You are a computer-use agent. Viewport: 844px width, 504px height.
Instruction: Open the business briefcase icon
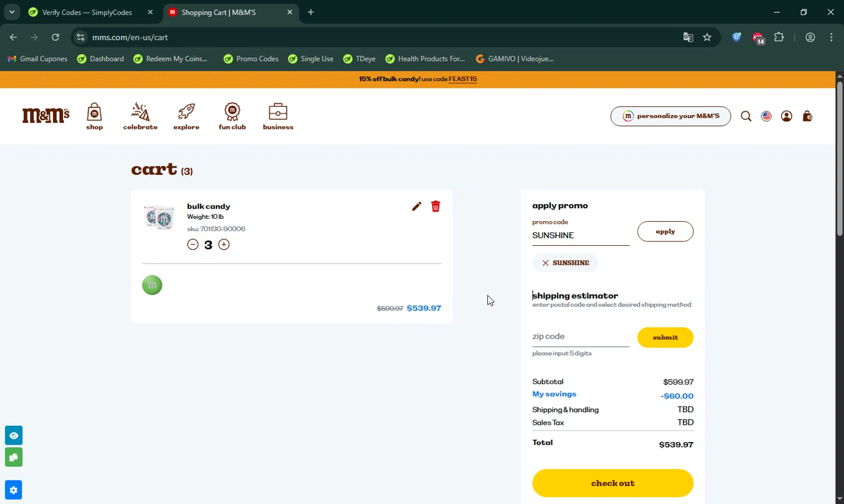pyautogui.click(x=278, y=116)
